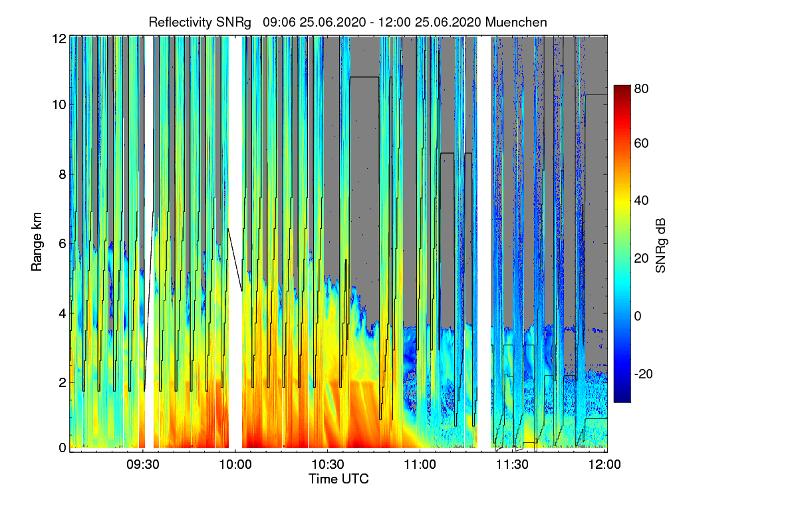Click the 'Time UTC' x-axis label

click(x=338, y=479)
